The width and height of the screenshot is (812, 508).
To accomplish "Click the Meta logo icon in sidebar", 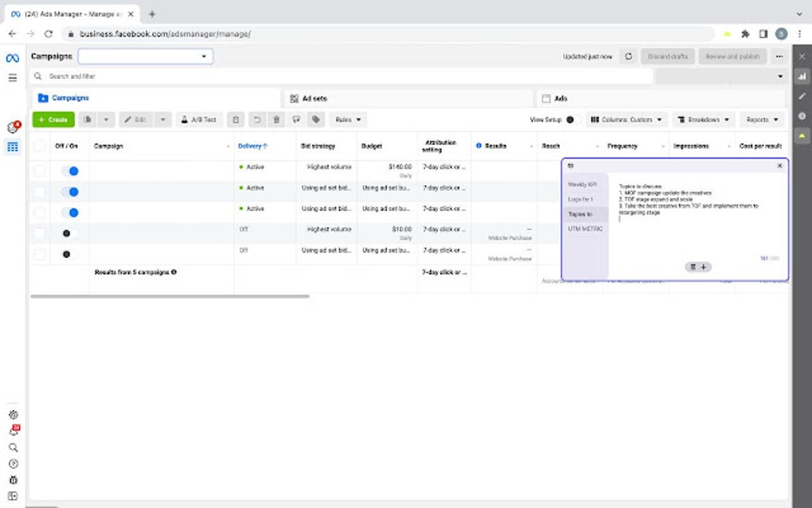I will pos(13,58).
